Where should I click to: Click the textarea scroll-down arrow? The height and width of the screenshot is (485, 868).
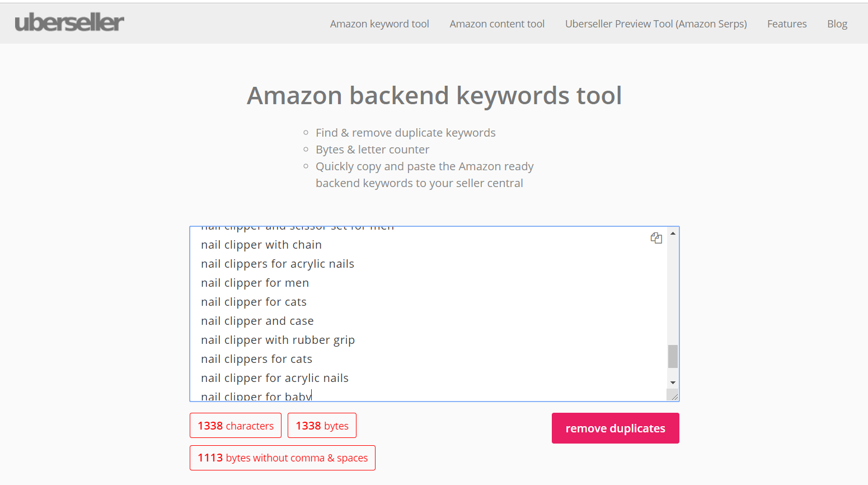tap(673, 383)
